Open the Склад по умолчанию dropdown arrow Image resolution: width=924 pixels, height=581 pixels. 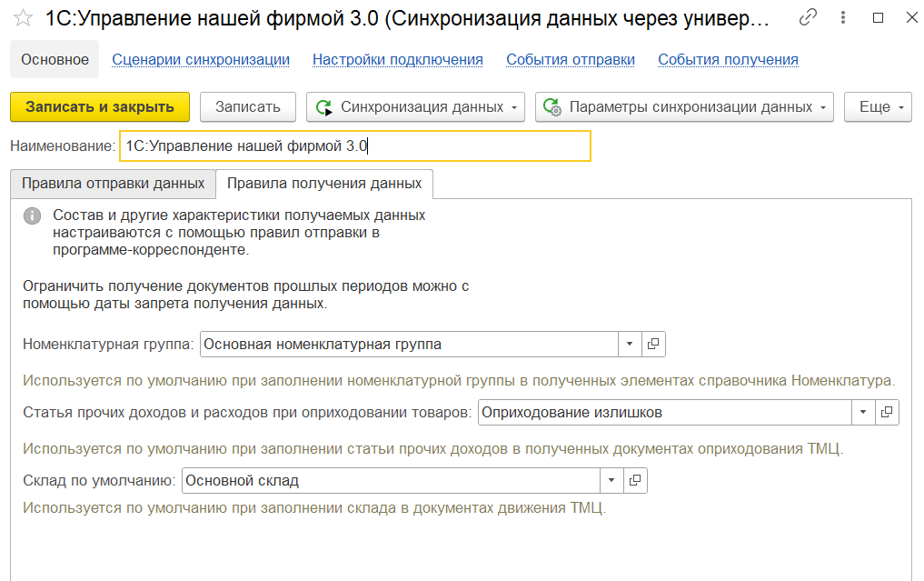611,480
